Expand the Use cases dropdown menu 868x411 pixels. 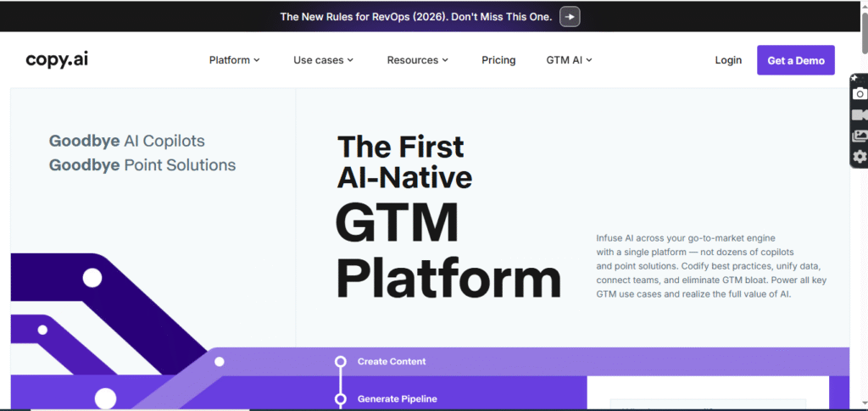point(323,60)
